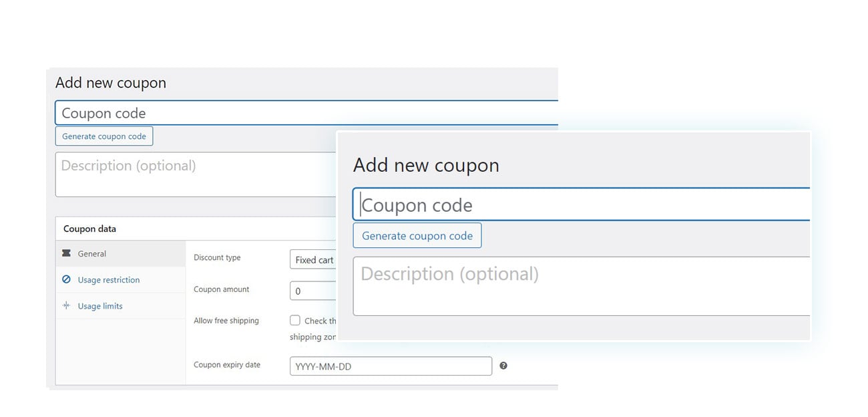Click the Coupon data panel header

pos(89,228)
